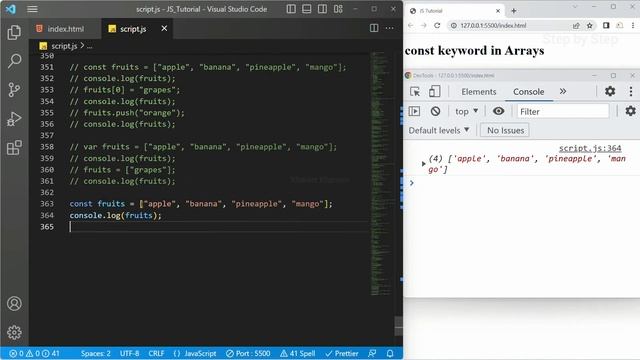Change encoding via UTF-8 status item

[x=129, y=353]
